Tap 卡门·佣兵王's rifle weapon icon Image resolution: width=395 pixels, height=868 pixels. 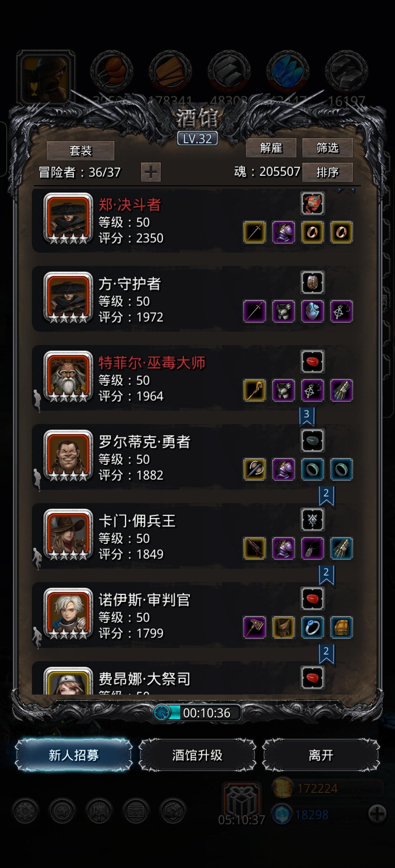pyautogui.click(x=254, y=548)
